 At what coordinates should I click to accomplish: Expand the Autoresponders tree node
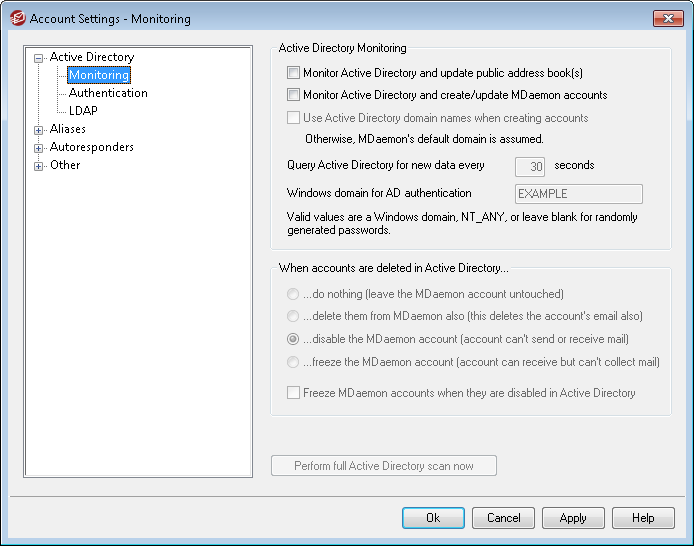(x=39, y=148)
